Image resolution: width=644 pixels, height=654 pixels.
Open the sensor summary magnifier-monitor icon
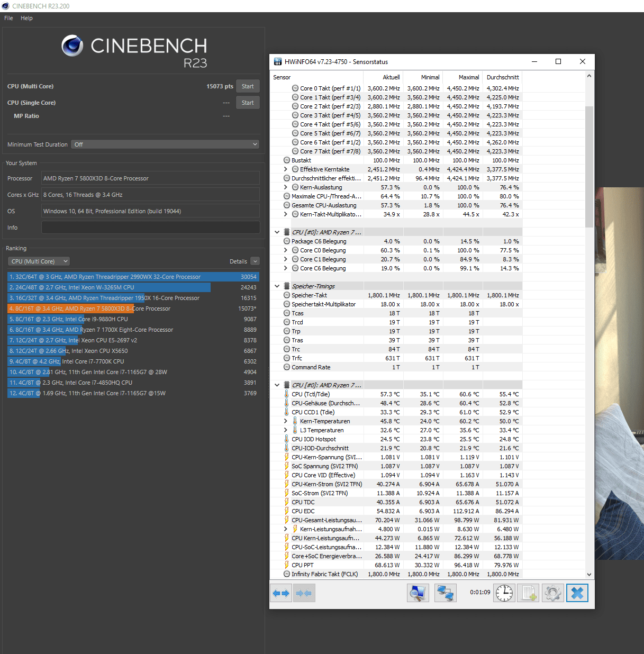[418, 593]
